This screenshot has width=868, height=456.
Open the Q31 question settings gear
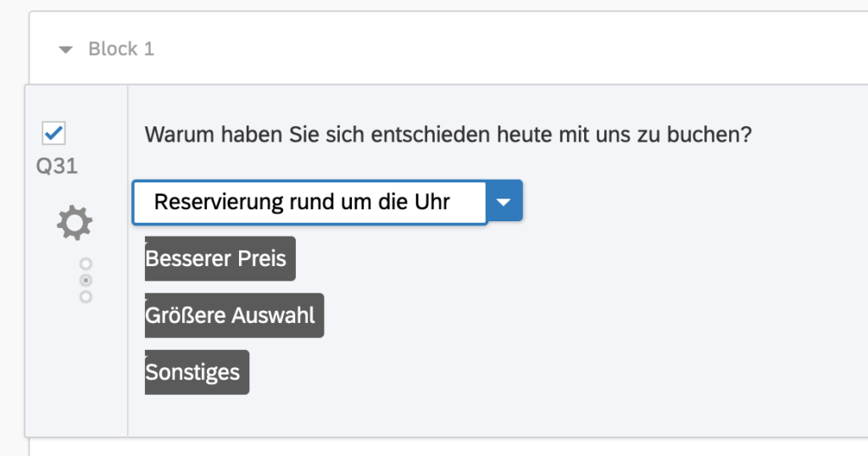[x=75, y=223]
